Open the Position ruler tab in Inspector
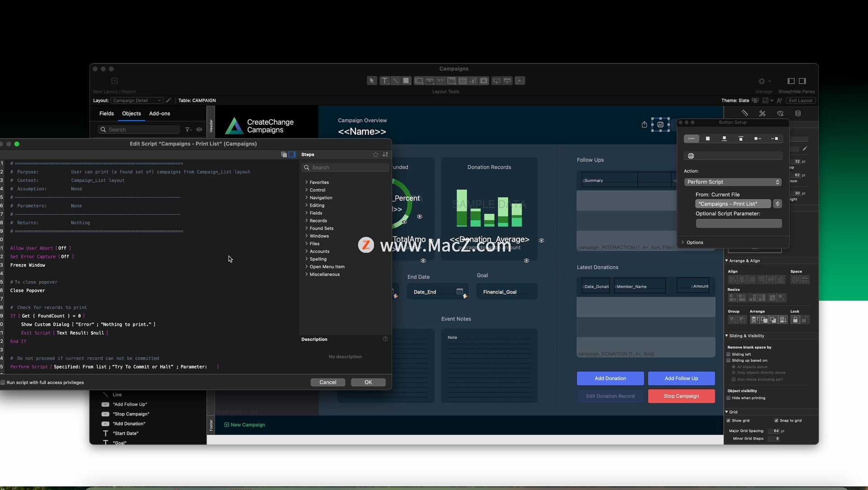 click(x=745, y=113)
